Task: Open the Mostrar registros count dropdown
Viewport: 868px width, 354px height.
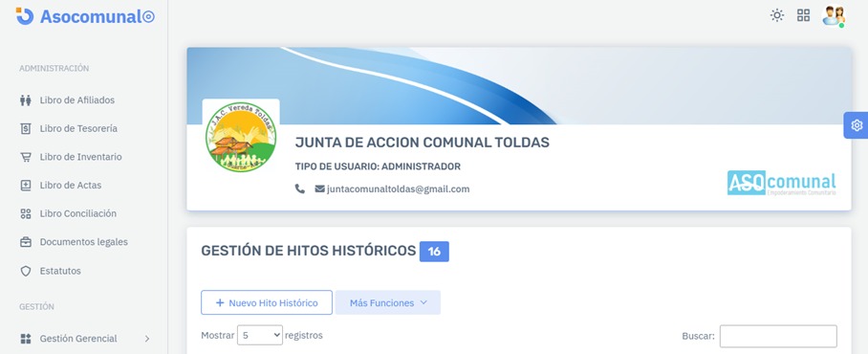Action: pos(260,335)
